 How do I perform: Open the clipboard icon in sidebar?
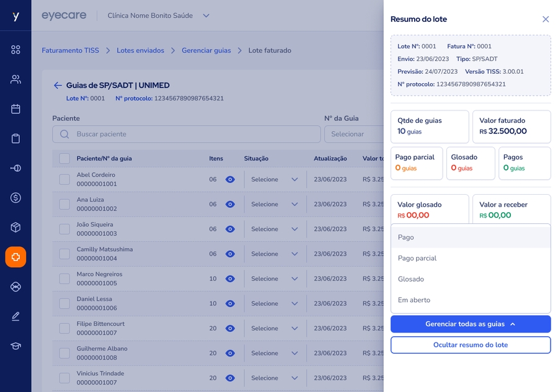click(15, 139)
